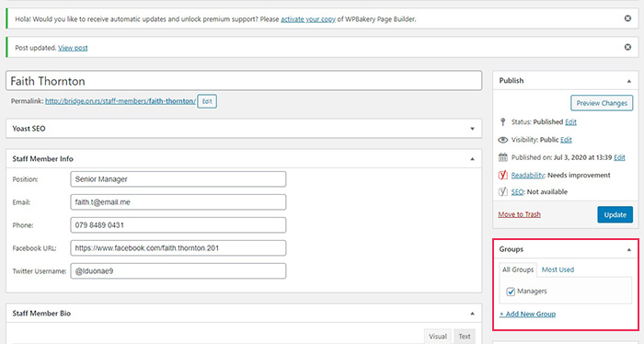Click the visibility eye icon
Viewport: 644px width, 344px height.
pos(502,140)
